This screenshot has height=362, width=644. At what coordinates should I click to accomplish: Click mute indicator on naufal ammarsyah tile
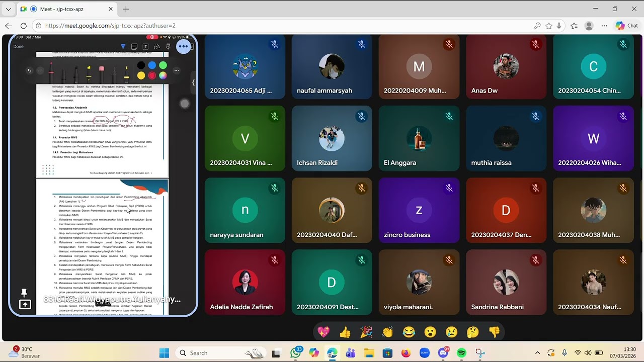point(362,44)
